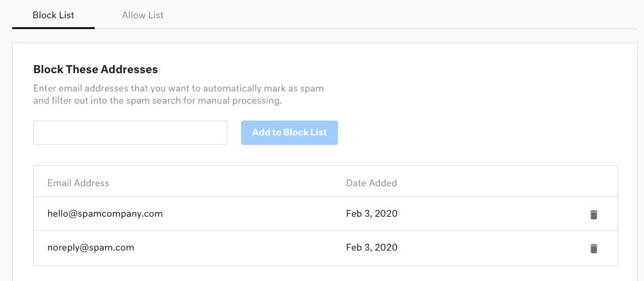
Task: Focus the email address input field
Action: click(130, 133)
